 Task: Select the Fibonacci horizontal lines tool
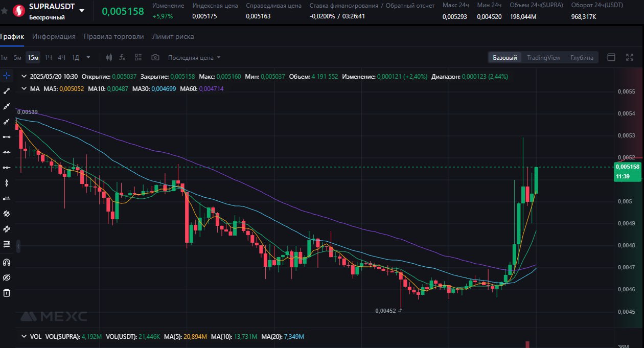point(7,244)
